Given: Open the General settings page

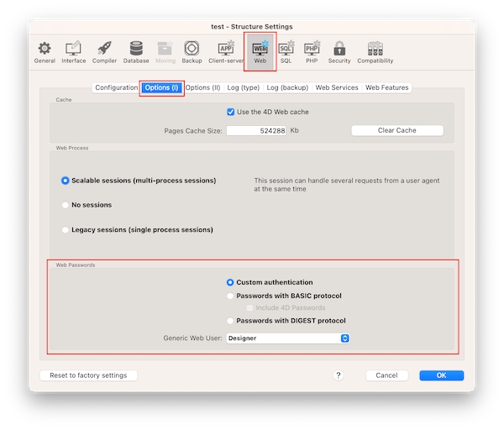Looking at the screenshot, I should 45,51.
